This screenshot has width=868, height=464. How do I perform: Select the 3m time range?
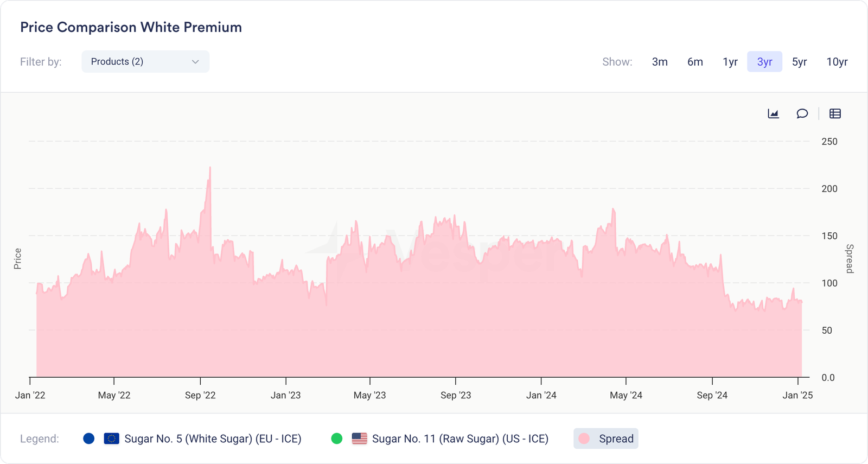pyautogui.click(x=660, y=62)
